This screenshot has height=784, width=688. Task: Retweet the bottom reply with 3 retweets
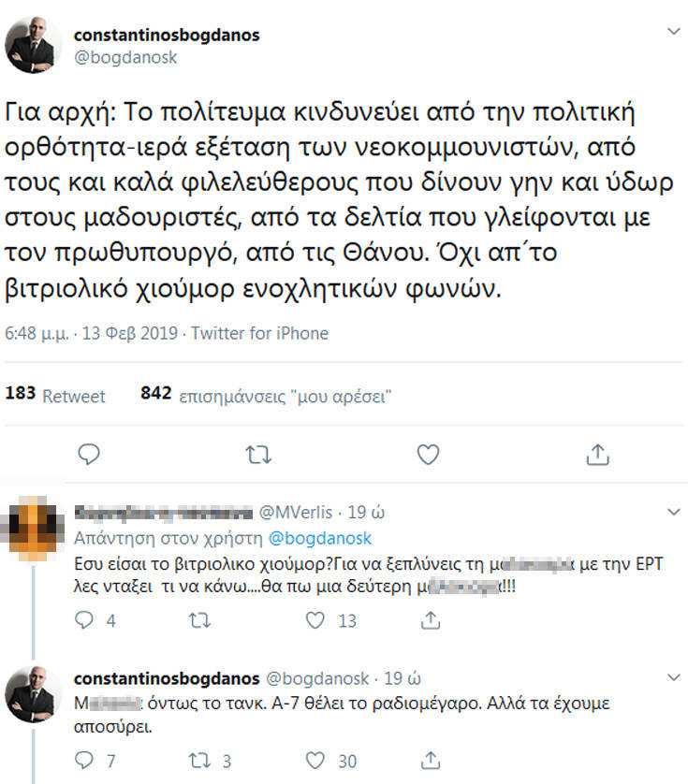click(x=199, y=761)
